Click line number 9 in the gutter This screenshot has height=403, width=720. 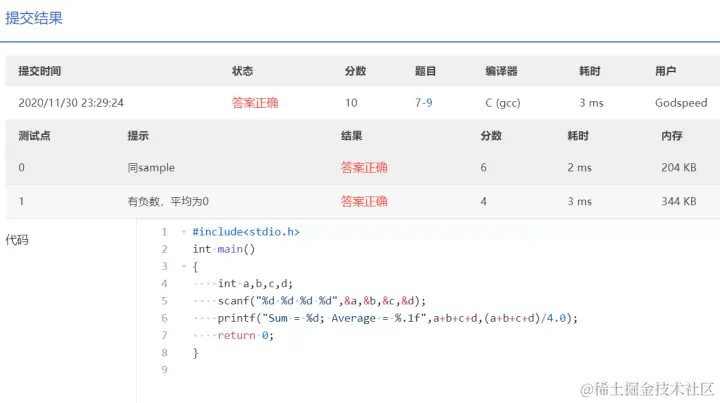click(164, 370)
